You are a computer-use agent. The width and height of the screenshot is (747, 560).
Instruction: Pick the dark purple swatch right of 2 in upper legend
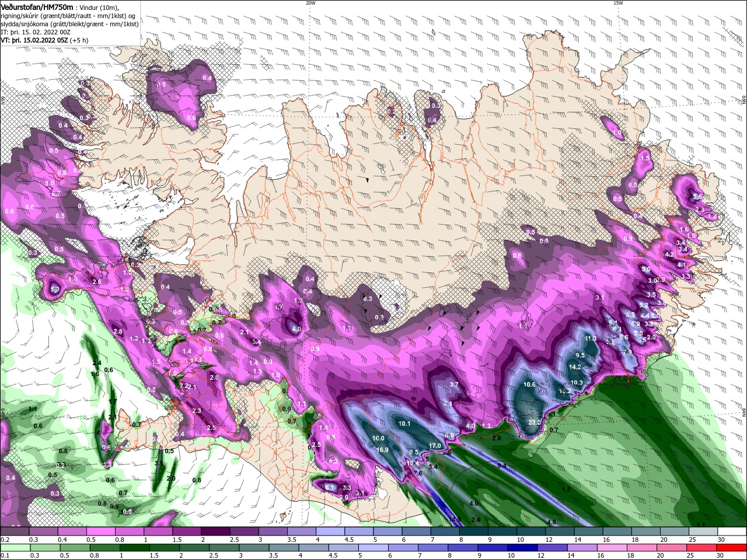tap(215, 531)
